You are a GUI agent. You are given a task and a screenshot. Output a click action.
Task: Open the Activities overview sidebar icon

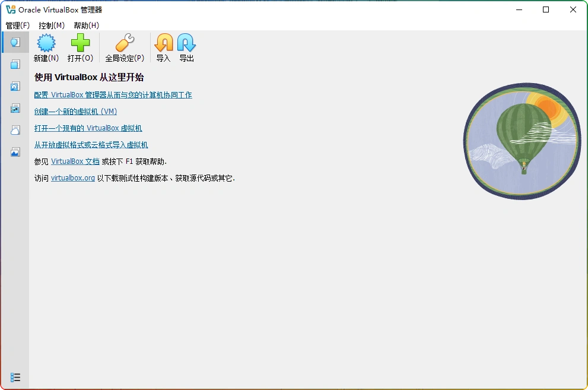pos(15,152)
